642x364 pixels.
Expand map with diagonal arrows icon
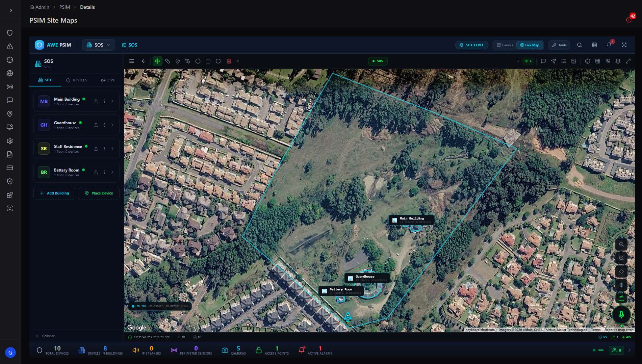628,61
